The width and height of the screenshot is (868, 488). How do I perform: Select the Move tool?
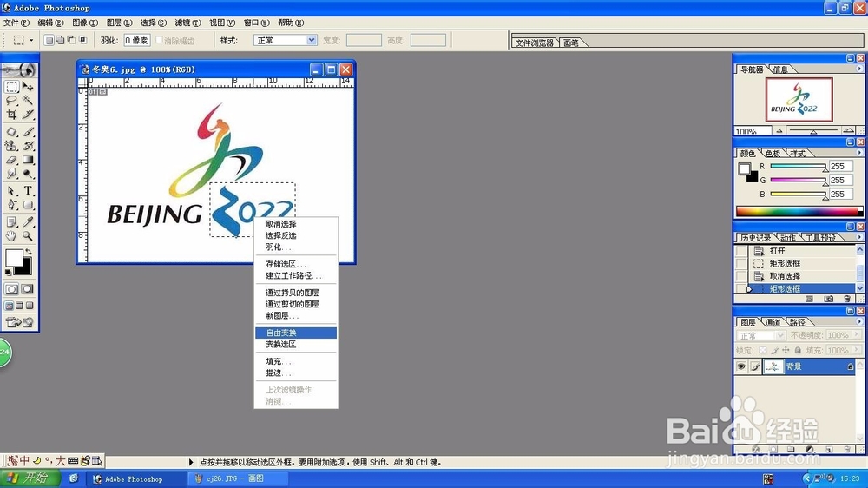point(28,87)
